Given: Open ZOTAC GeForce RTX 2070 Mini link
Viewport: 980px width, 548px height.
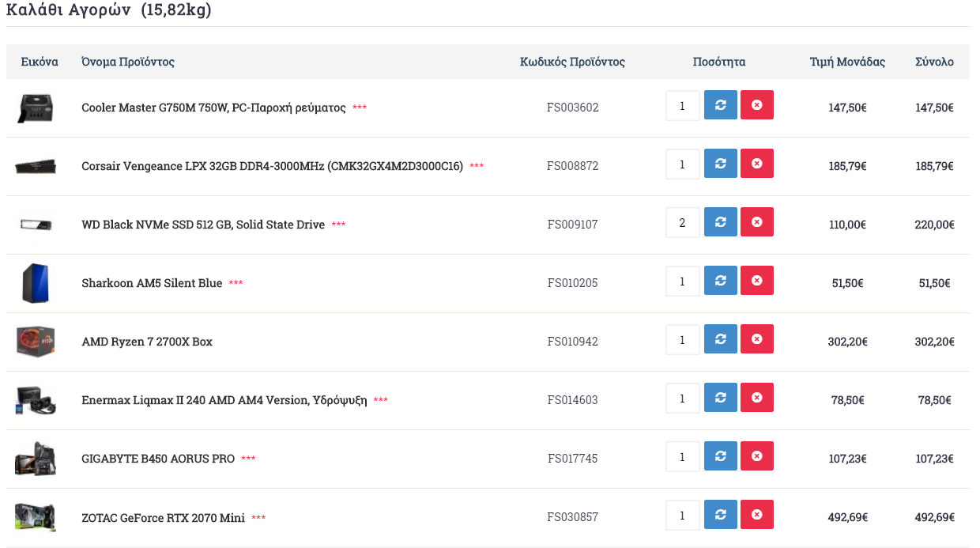Looking at the screenshot, I should [163, 518].
